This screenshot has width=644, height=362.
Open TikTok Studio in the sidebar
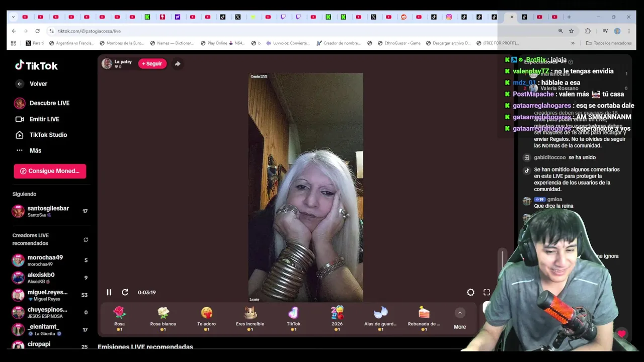41,135
